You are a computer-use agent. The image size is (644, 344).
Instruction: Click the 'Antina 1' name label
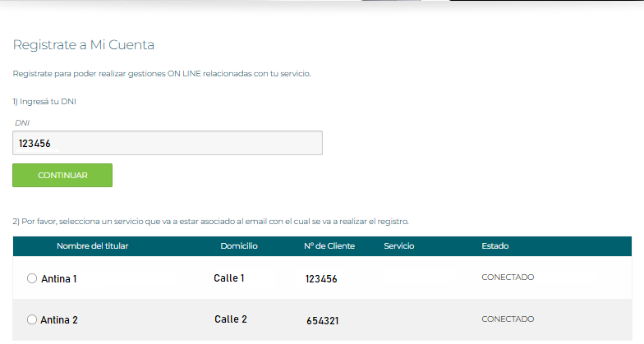(x=59, y=279)
